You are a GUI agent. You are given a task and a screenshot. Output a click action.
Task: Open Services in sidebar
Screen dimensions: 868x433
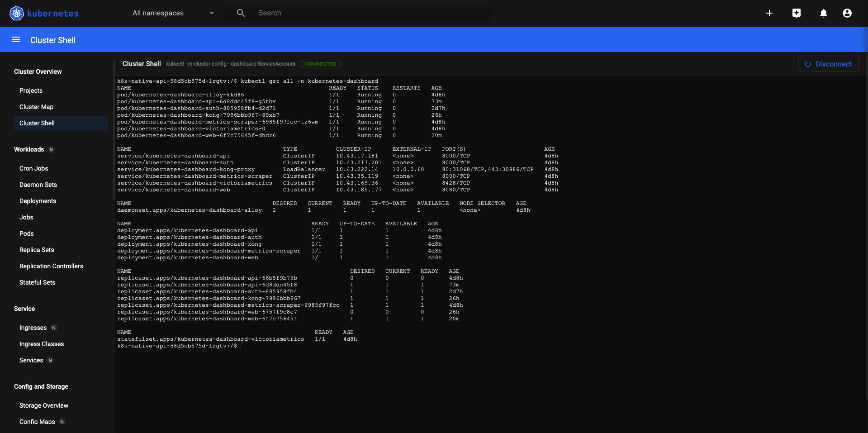click(x=31, y=360)
